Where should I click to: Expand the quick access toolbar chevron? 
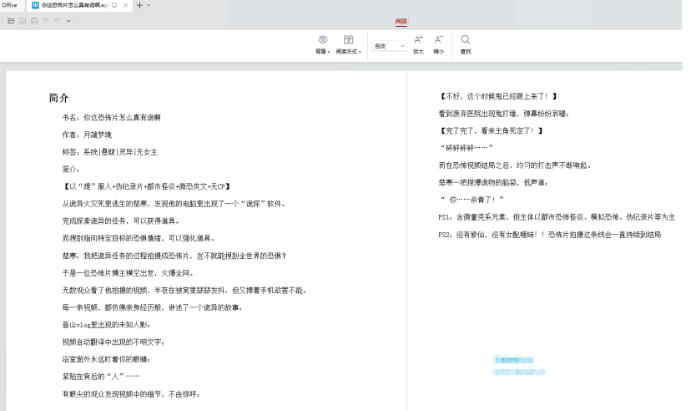[x=69, y=21]
